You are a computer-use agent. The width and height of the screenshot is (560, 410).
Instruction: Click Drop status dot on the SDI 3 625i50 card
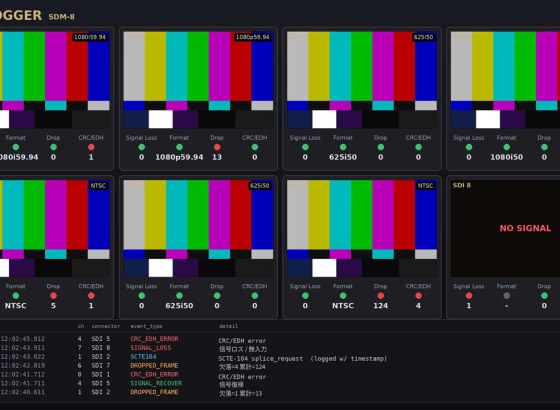point(381,147)
